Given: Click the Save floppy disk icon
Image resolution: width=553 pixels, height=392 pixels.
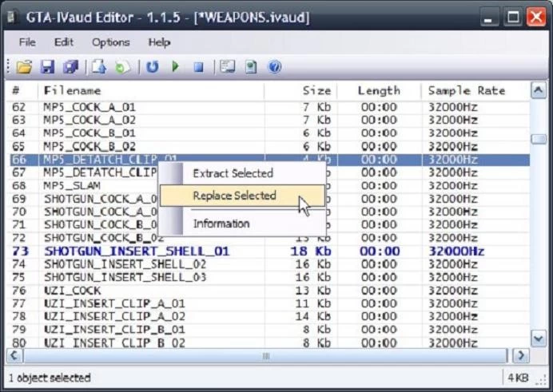Looking at the screenshot, I should (47, 67).
